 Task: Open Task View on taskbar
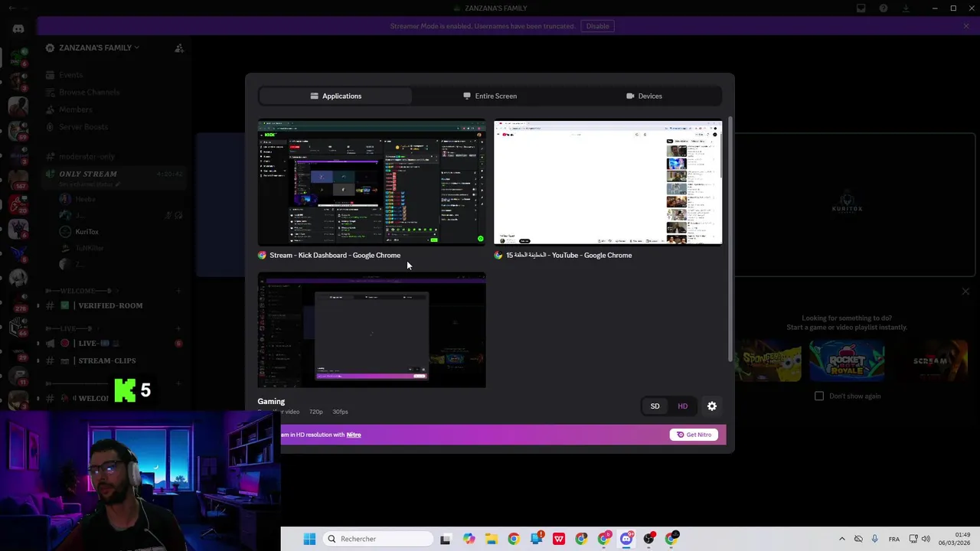point(446,539)
